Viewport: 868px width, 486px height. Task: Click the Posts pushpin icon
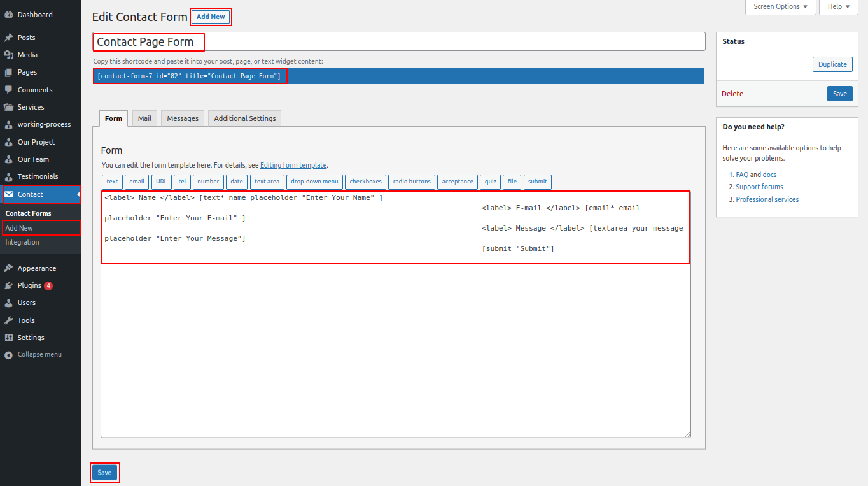pos(9,38)
